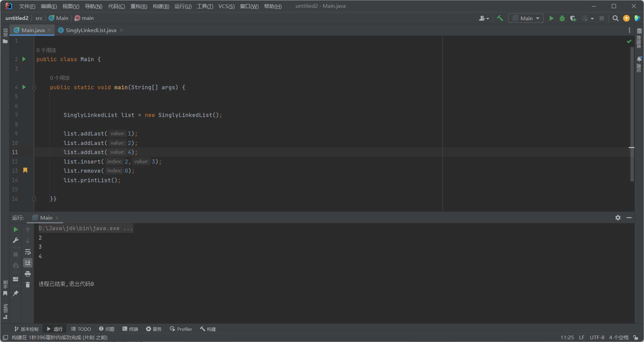The width and height of the screenshot is (644, 342).
Task: Open run panel settings gear menu
Action: pyautogui.click(x=618, y=218)
